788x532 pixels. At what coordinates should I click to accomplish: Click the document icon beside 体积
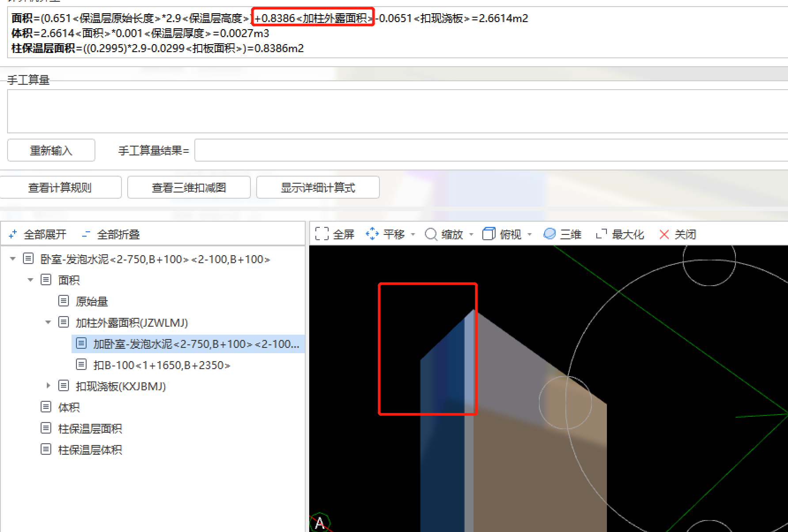[46, 407]
